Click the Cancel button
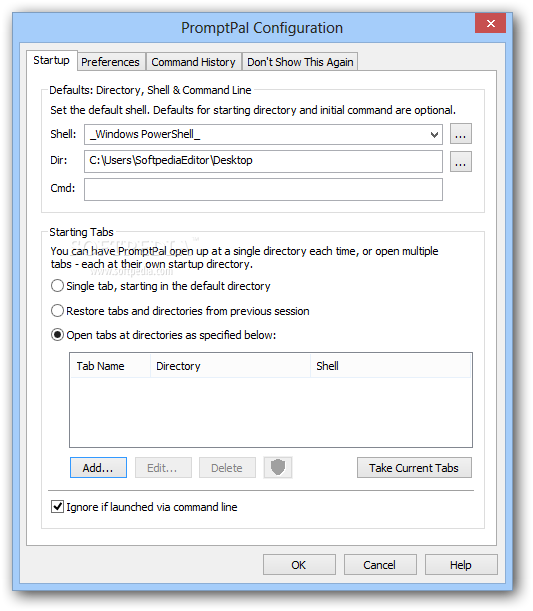The width and height of the screenshot is (533, 611). coord(380,565)
